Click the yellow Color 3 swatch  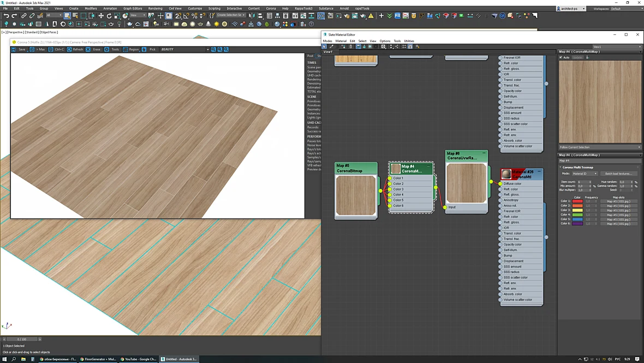[577, 210]
